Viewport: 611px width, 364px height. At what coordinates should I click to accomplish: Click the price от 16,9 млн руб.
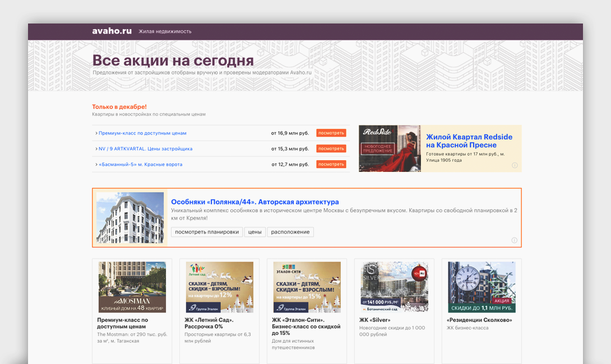coord(290,133)
